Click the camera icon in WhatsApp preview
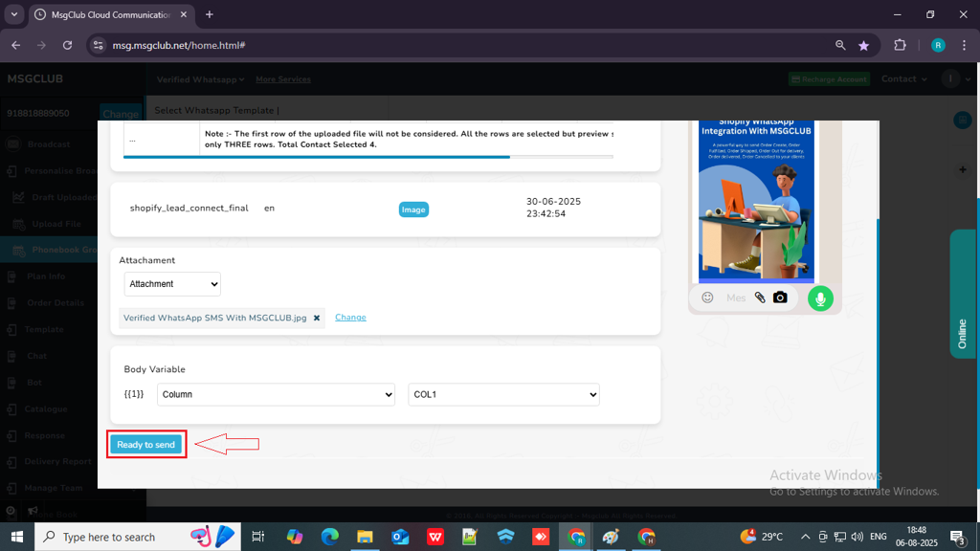The height and width of the screenshot is (551, 980). 780,298
